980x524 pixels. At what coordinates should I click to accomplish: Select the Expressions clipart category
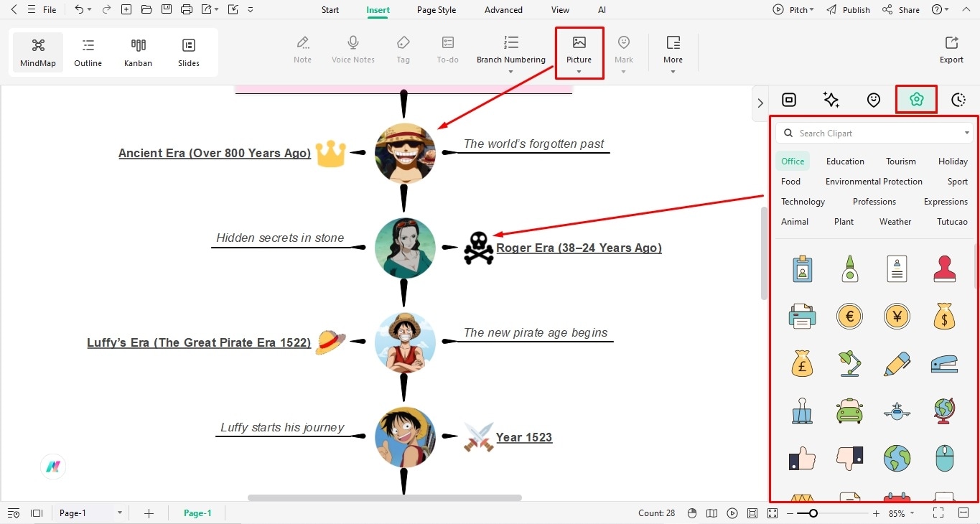pos(946,202)
